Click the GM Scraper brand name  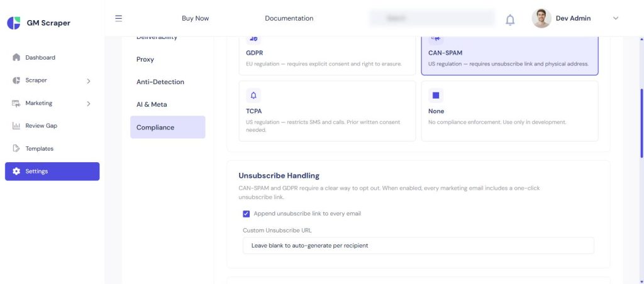[x=48, y=23]
